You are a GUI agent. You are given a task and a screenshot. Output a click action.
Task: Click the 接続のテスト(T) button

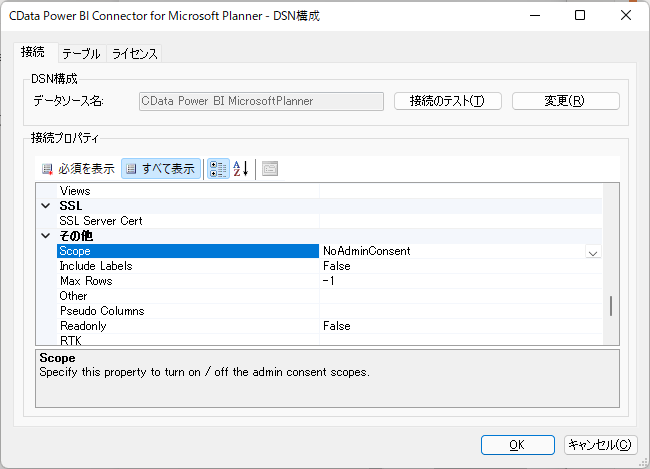pos(448,101)
